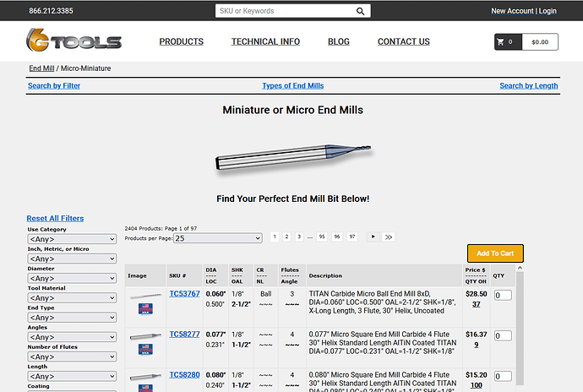Click the TC58277 product thumbnail image
The height and width of the screenshot is (392, 583).
click(145, 336)
